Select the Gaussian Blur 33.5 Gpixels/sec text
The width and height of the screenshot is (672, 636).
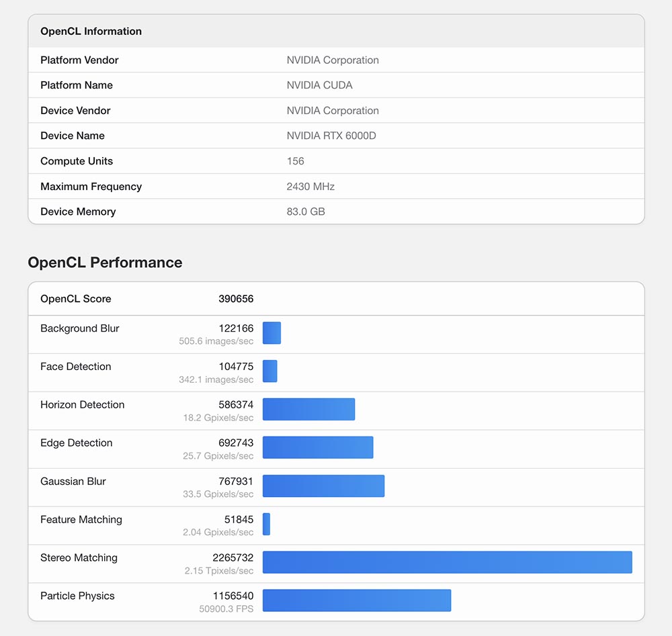(x=218, y=494)
